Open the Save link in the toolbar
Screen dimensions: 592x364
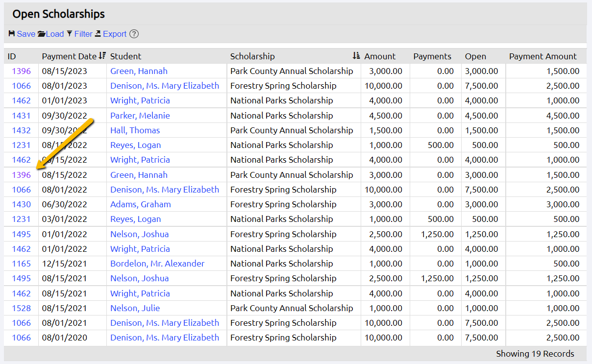26,34
